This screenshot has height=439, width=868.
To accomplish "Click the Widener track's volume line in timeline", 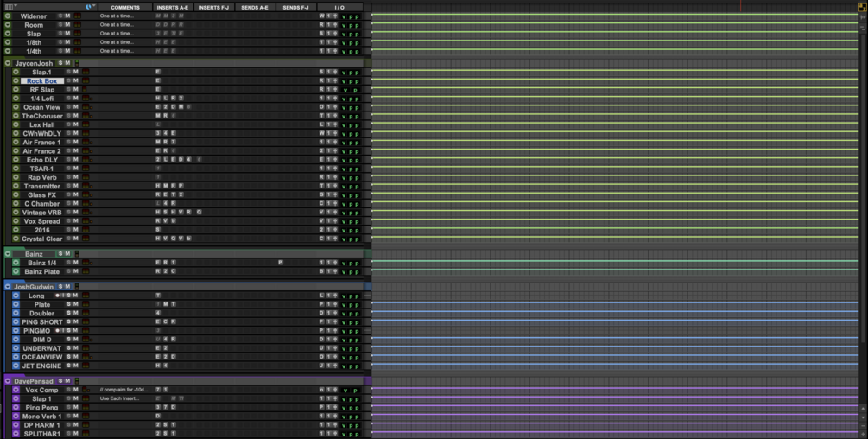I will (615, 15).
